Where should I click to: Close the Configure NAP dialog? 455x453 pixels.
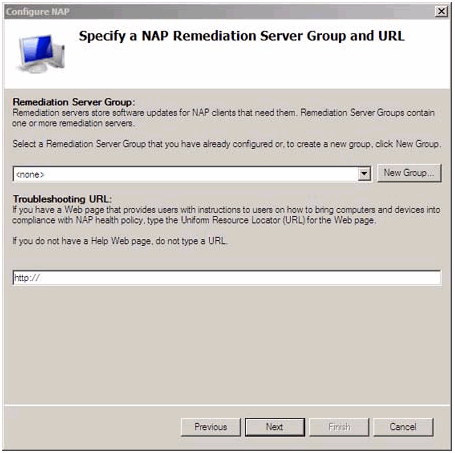(441, 11)
